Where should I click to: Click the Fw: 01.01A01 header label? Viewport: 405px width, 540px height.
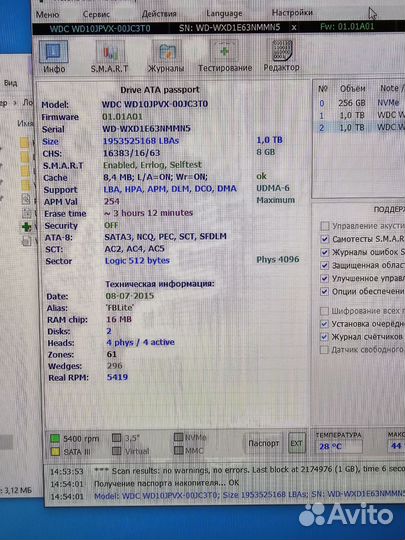click(x=347, y=27)
